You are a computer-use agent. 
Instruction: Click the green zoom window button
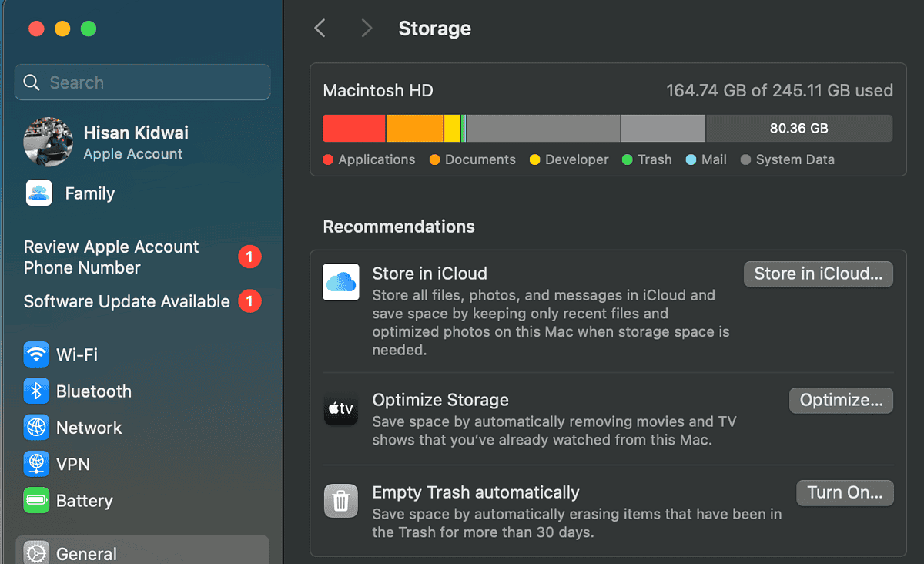(89, 29)
